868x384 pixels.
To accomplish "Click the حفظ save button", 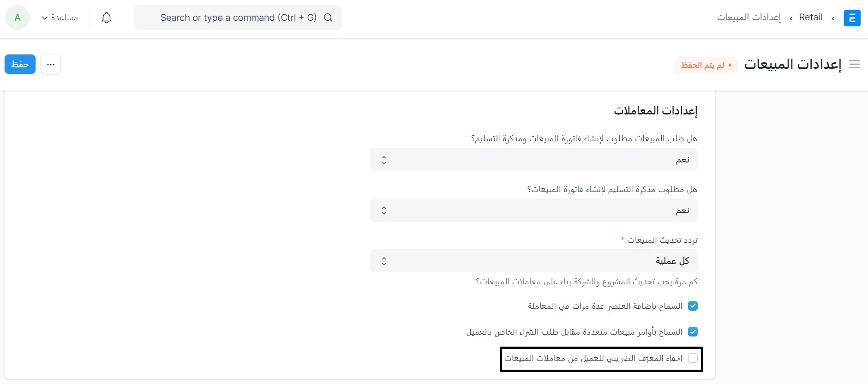I will (x=20, y=64).
